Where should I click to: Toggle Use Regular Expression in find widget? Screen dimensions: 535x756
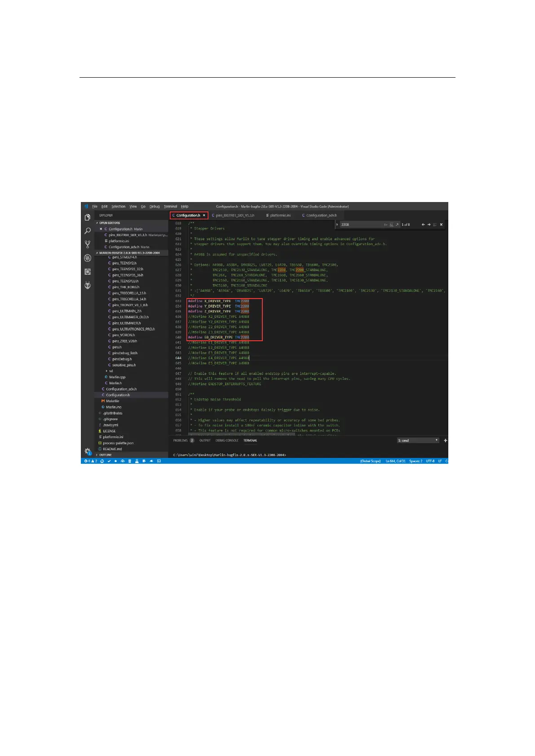click(x=397, y=224)
